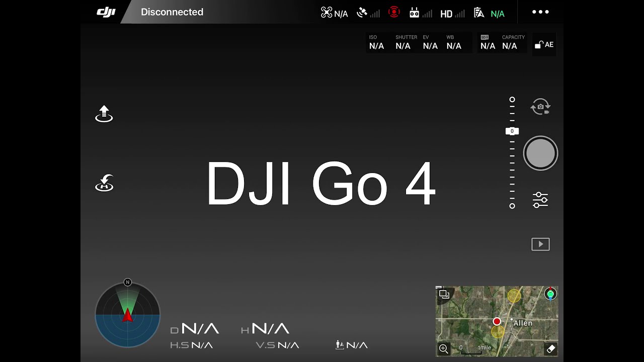Viewport: 644px width, 362px height.
Task: Tap the auto takeoff icon
Action: (x=104, y=114)
